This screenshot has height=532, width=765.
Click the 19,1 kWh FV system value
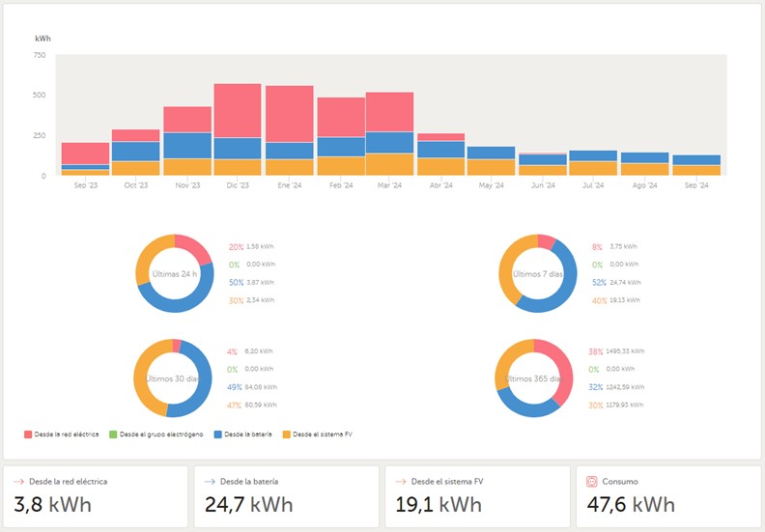(439, 504)
